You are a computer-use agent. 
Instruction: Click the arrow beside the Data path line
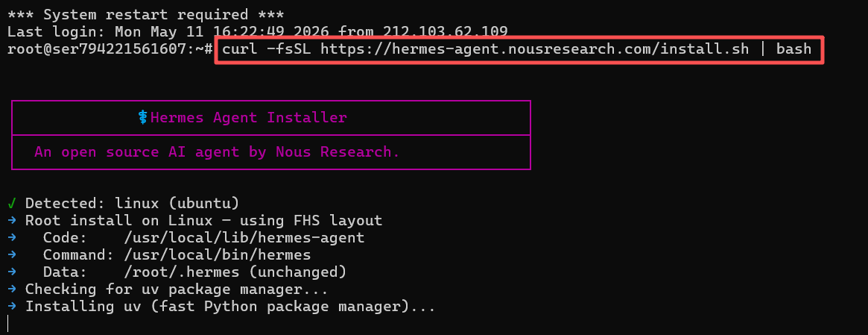pyautogui.click(x=12, y=272)
